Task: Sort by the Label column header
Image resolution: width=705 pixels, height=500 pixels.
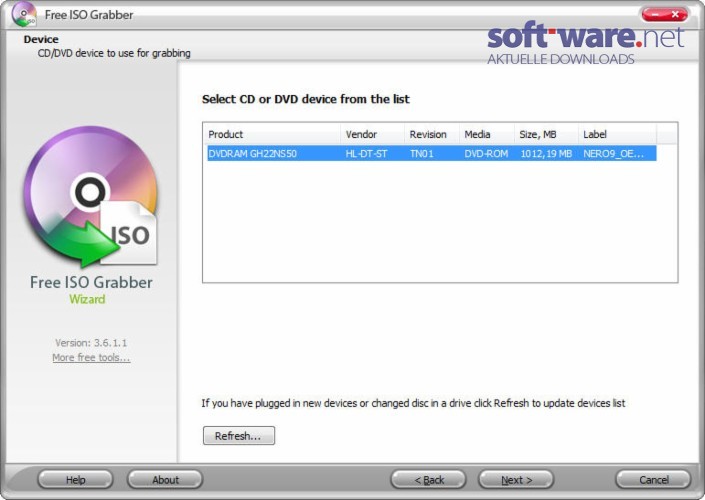Action: (617, 134)
